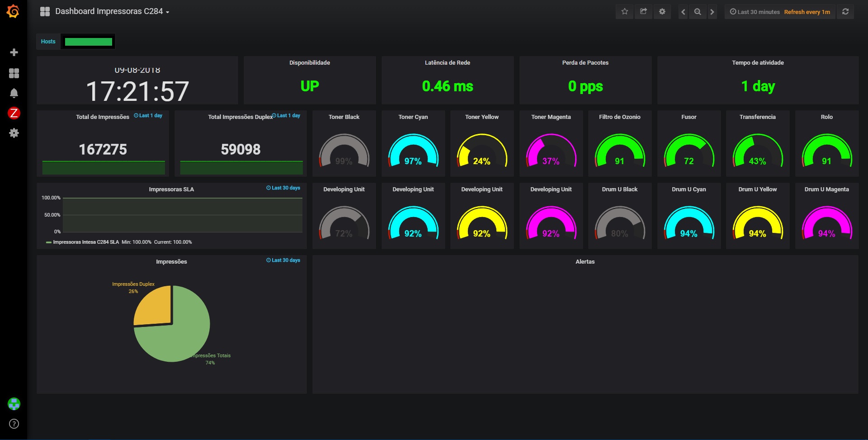Open dashboard settings gear in top bar
Screen dimensions: 868x440
click(662, 12)
